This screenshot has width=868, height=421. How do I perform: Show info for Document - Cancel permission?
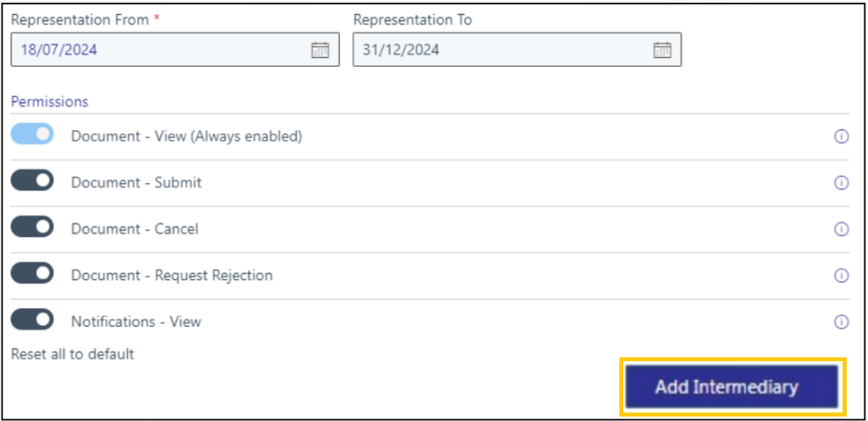coord(841,229)
